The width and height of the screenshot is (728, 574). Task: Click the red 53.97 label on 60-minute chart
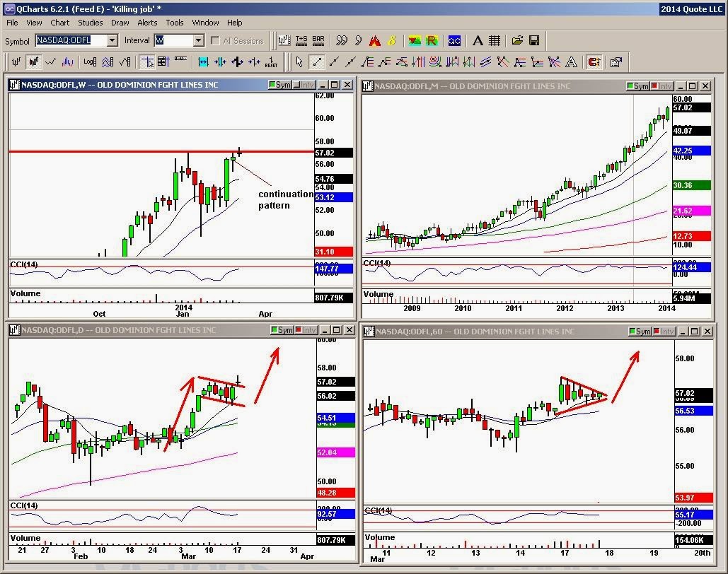(x=693, y=498)
